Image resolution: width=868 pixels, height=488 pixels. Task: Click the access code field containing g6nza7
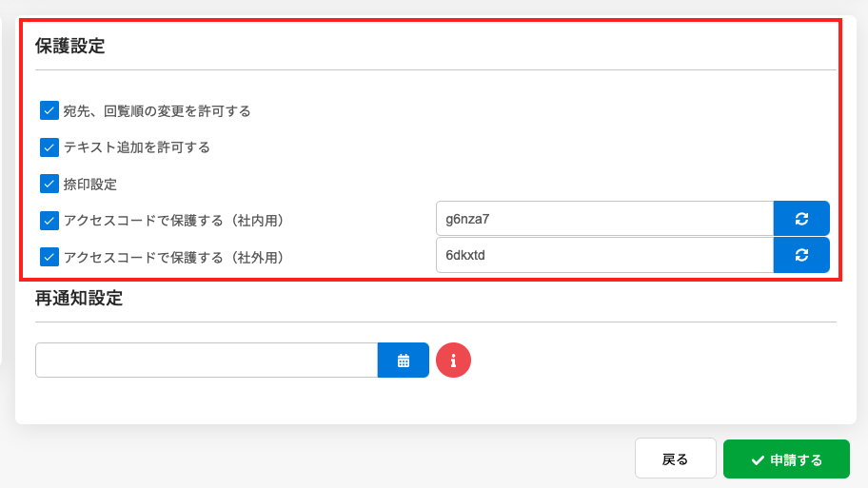coord(603,219)
